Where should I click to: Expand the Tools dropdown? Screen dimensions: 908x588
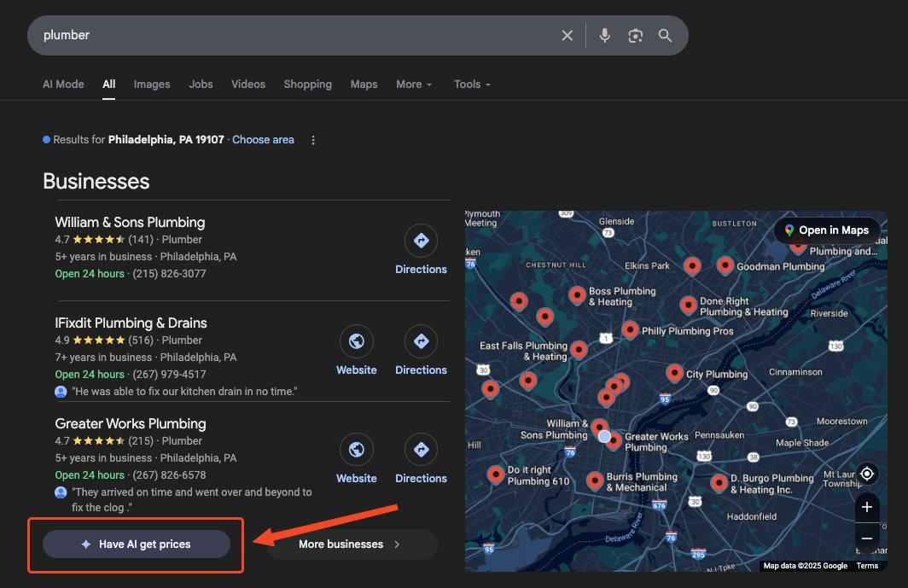473,84
